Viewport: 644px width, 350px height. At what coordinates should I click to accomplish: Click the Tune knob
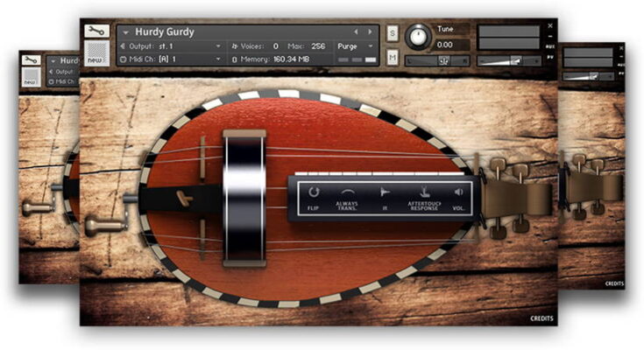(x=419, y=37)
